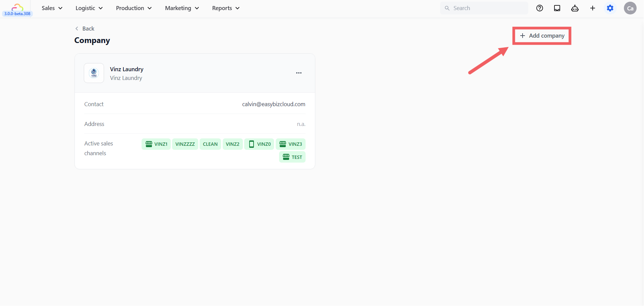
Task: Click the Address n.a. value
Action: point(301,124)
